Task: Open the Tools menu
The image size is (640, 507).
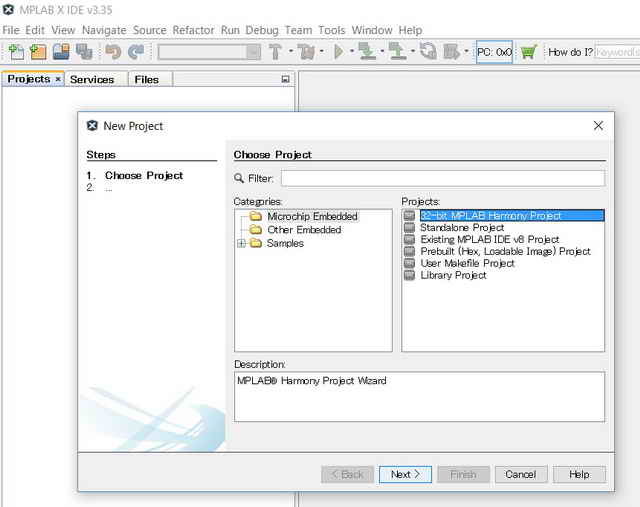Action: [x=331, y=30]
